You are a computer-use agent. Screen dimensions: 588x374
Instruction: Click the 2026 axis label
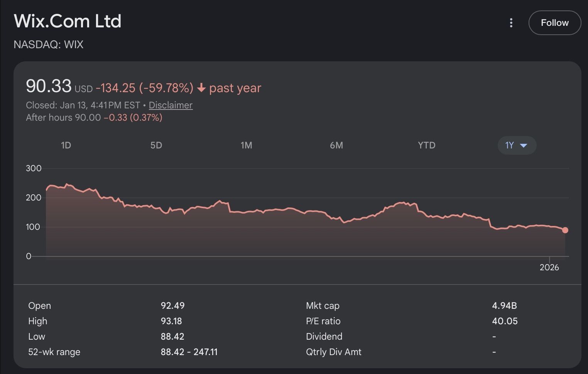[x=549, y=268]
